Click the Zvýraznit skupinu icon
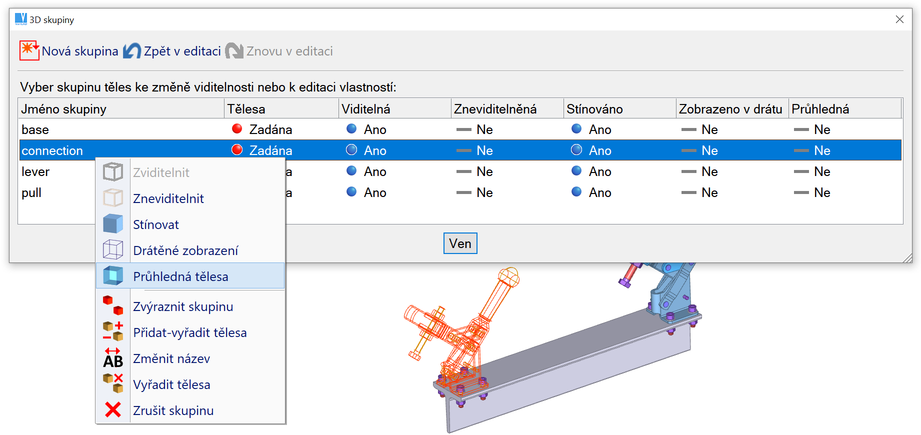The image size is (921, 435). 113,306
